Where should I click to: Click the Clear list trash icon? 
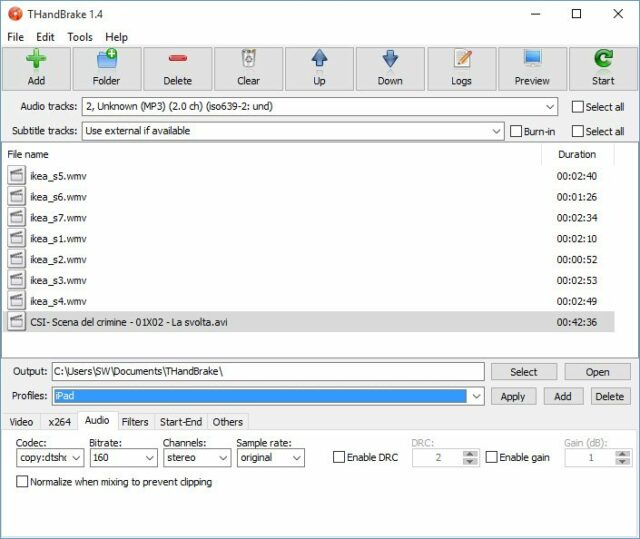tap(248, 60)
